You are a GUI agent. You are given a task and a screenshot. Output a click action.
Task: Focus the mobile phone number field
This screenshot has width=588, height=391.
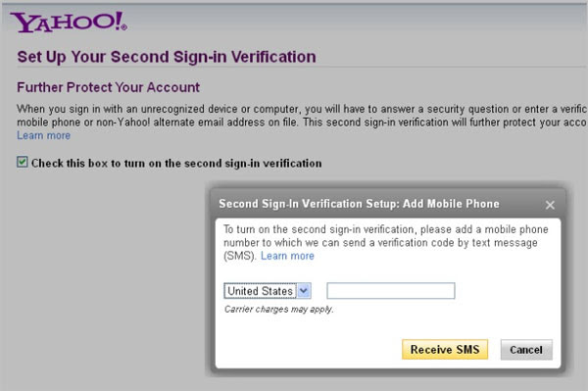tap(391, 291)
